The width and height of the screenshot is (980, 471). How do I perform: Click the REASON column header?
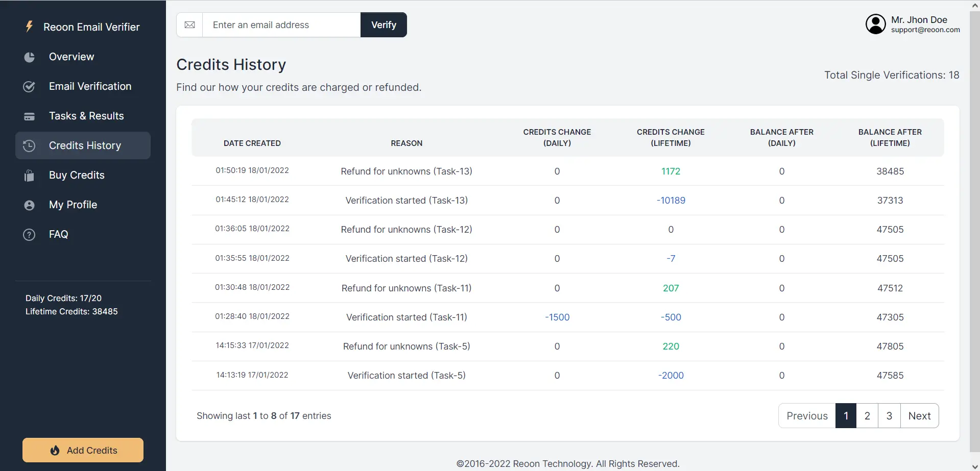[407, 143]
